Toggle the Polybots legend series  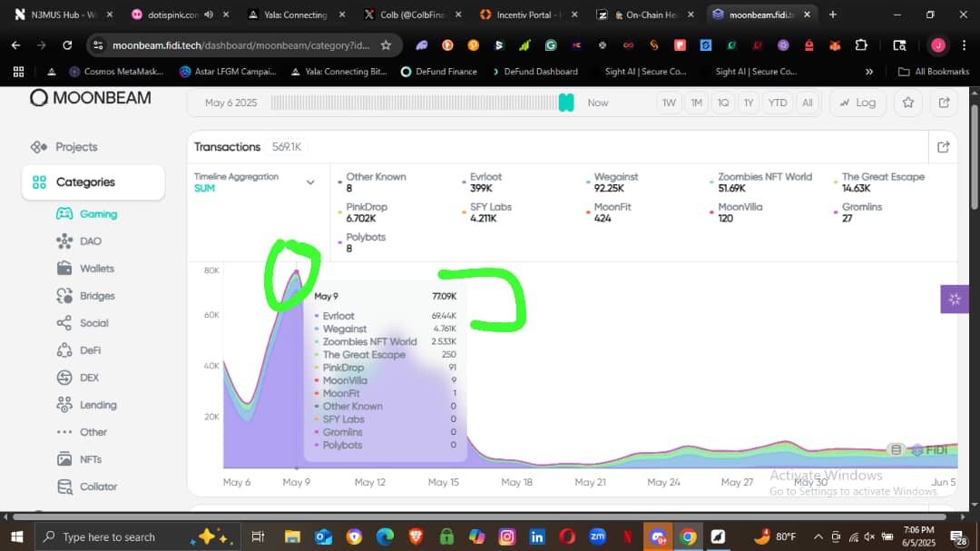click(x=362, y=242)
